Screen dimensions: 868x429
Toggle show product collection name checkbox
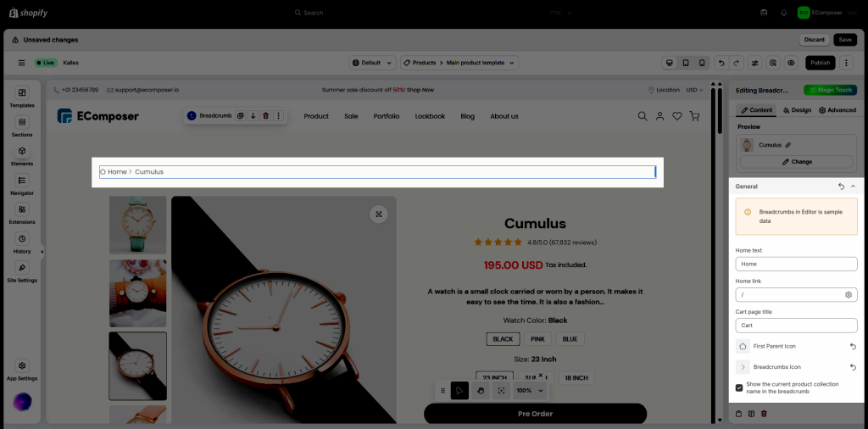click(x=739, y=387)
